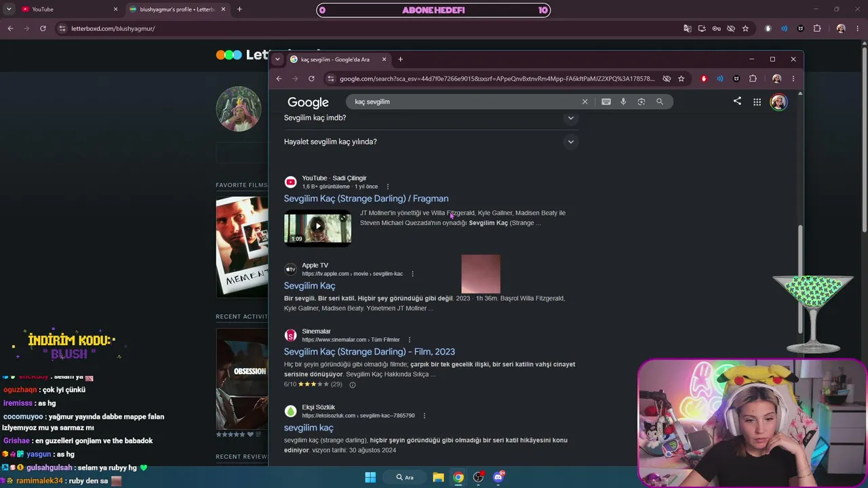Close the Letterboxd profile tab

(223, 9)
